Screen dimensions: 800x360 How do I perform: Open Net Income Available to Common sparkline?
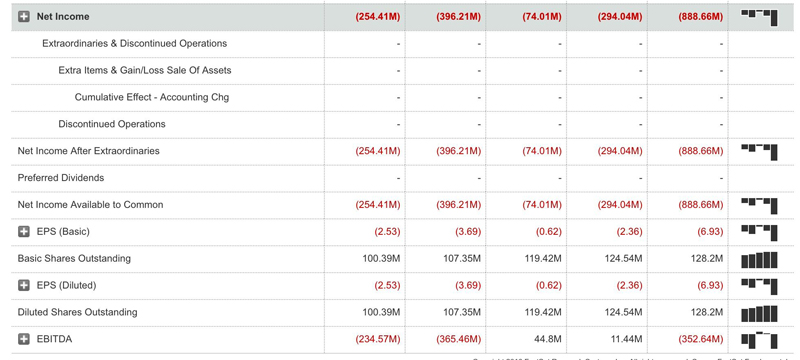coord(760,205)
